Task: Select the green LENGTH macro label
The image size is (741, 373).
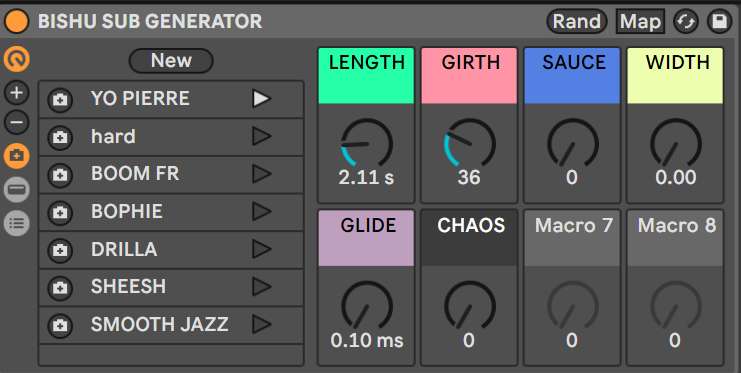Action: (x=366, y=76)
